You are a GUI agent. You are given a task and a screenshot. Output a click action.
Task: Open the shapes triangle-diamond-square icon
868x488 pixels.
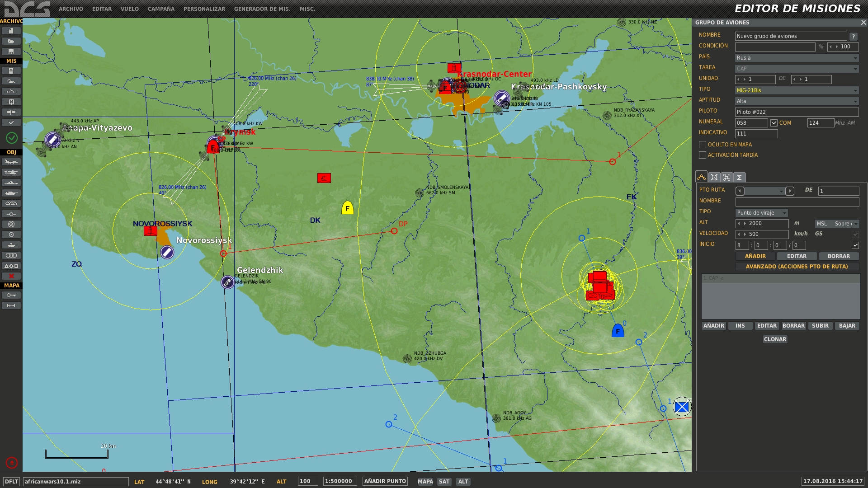[x=11, y=266]
